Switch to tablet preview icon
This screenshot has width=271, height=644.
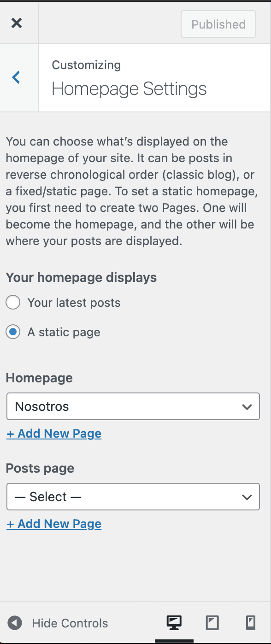click(x=212, y=623)
